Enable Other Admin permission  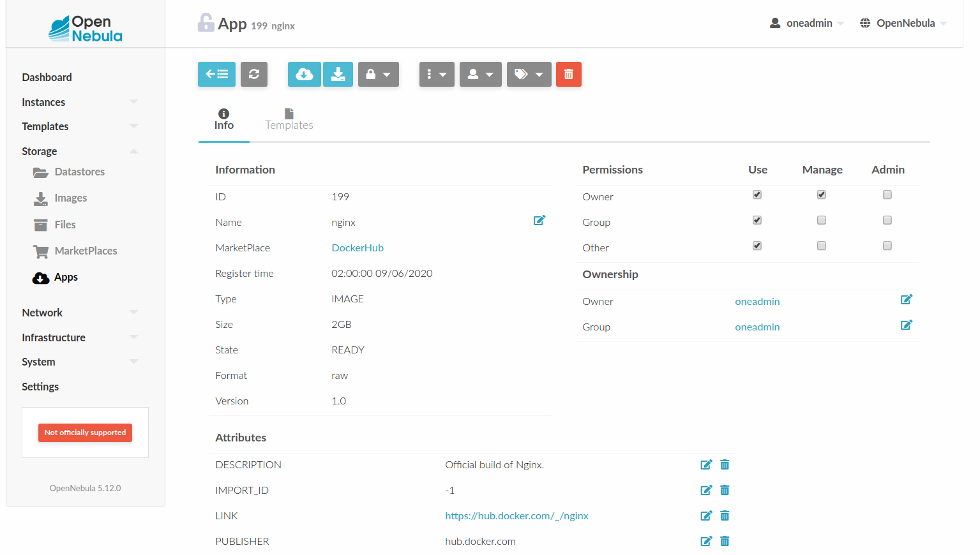pos(887,246)
